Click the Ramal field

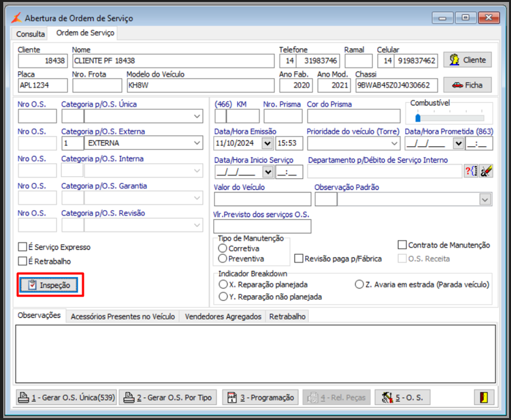coord(358,61)
